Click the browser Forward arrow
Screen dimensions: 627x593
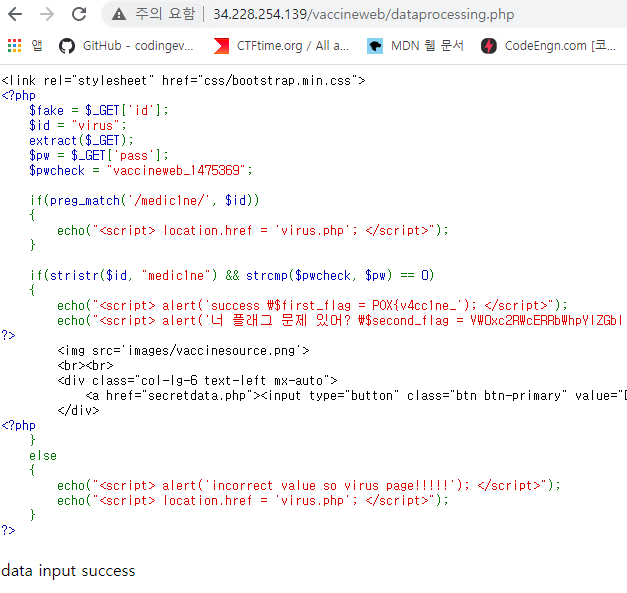pyautogui.click(x=47, y=14)
